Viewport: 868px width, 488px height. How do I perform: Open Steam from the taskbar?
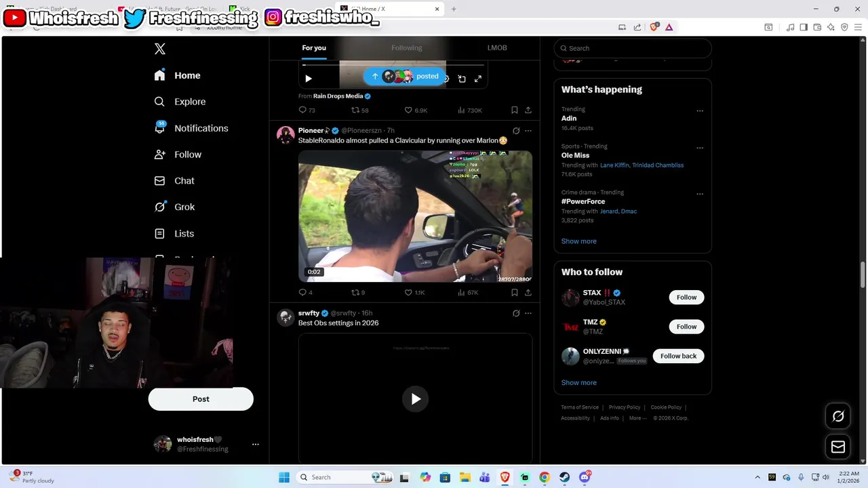coord(564,477)
